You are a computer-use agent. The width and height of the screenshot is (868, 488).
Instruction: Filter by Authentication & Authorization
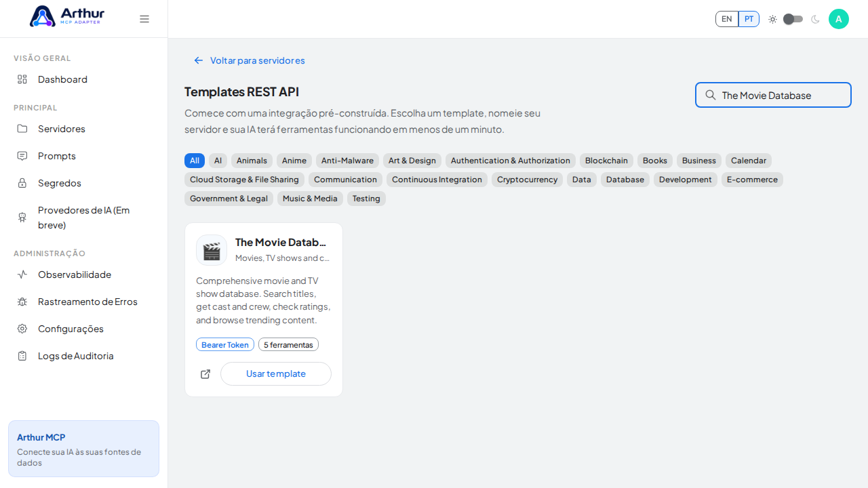point(511,161)
